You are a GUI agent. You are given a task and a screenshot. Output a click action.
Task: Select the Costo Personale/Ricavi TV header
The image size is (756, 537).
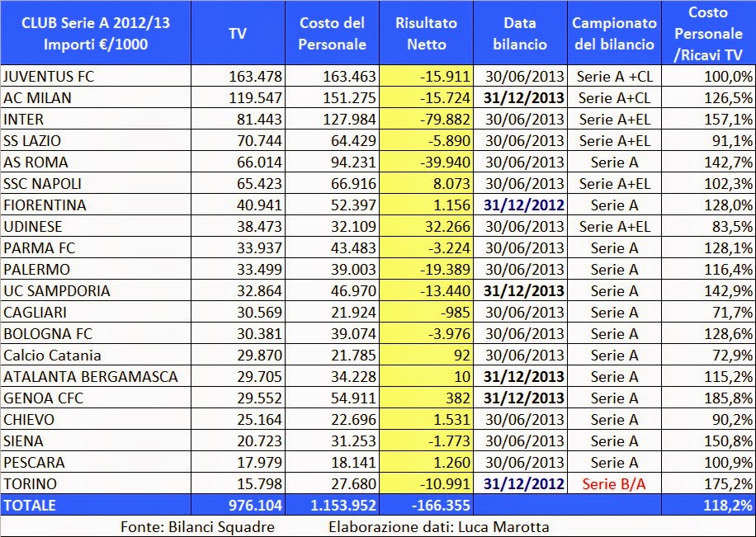708,33
